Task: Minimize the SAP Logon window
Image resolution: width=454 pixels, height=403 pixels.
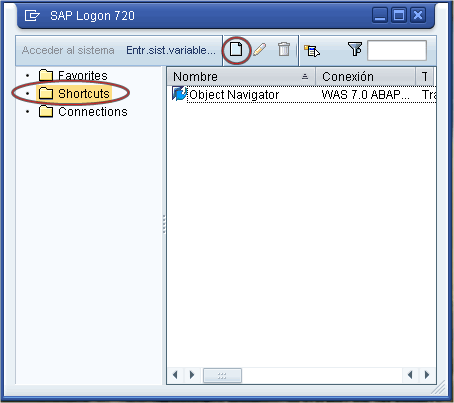Action: 380,15
